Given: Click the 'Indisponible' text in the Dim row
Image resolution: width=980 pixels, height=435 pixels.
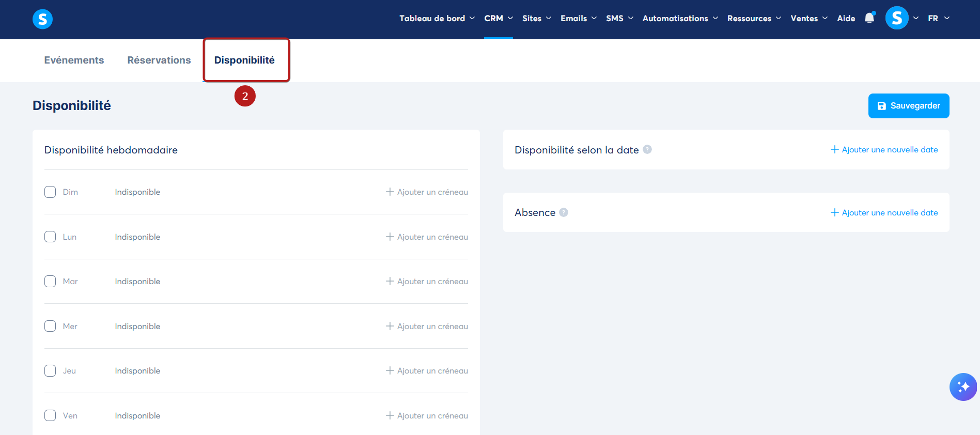Looking at the screenshot, I should 137,192.
